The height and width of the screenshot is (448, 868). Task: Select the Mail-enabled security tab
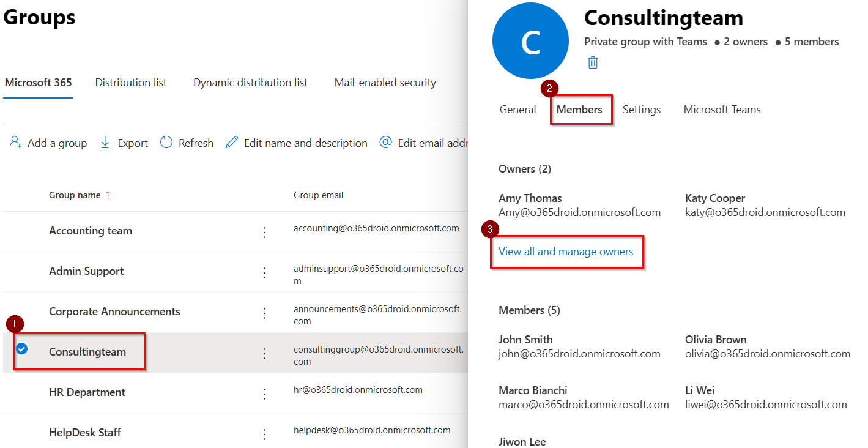pos(385,82)
